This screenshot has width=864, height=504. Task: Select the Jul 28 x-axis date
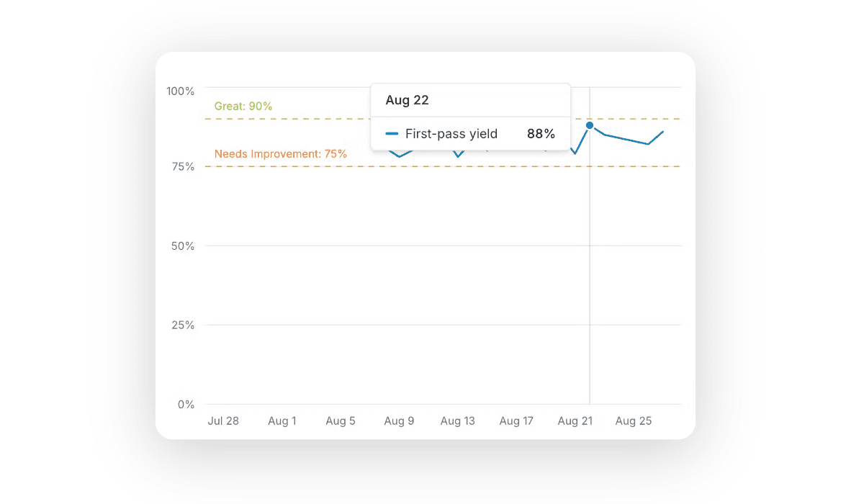(223, 421)
